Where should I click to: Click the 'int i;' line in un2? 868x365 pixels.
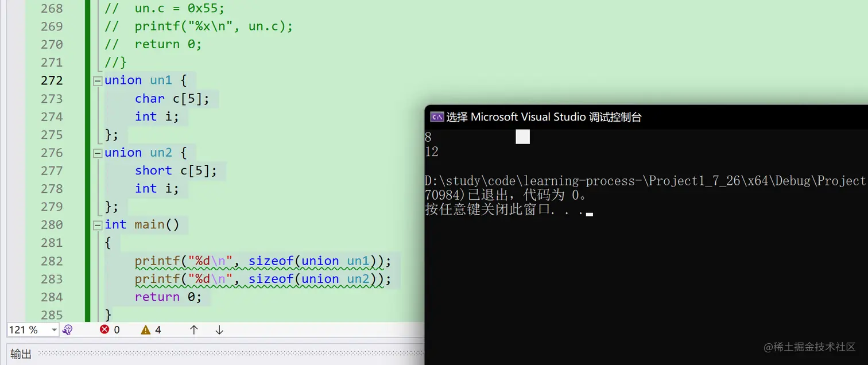(157, 189)
